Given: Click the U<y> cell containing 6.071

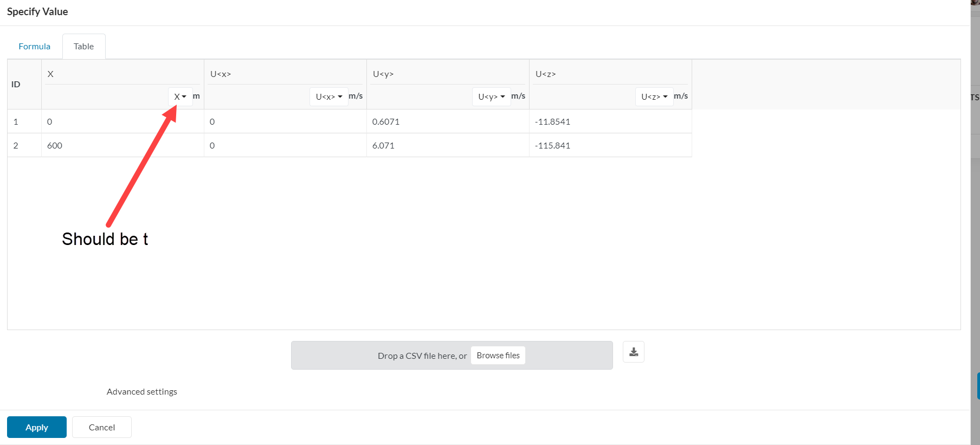Looking at the screenshot, I should [x=447, y=145].
